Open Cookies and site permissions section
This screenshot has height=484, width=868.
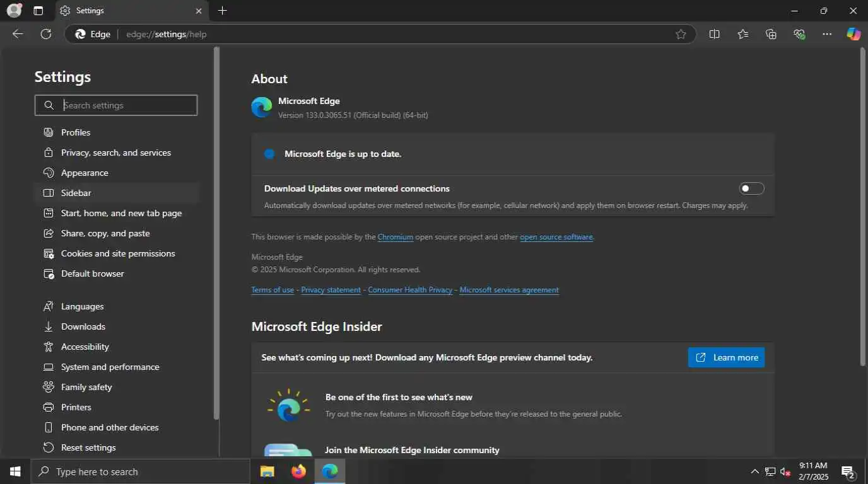point(117,253)
